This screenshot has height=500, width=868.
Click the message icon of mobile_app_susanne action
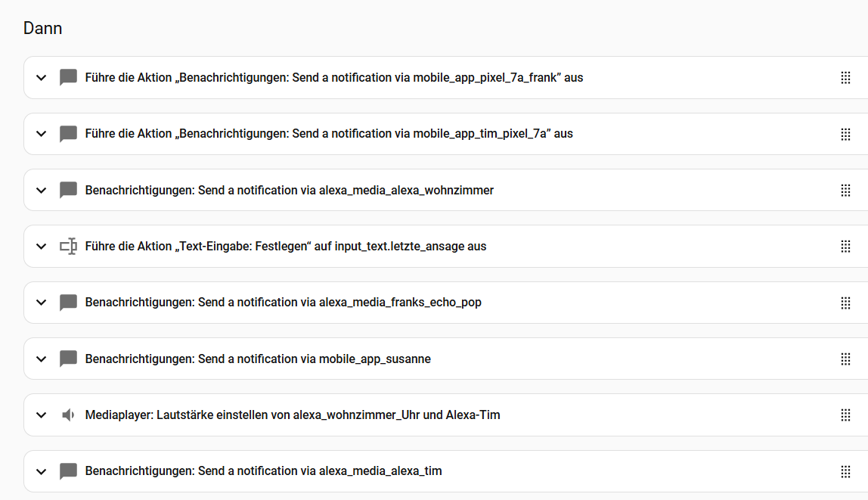pyautogui.click(x=69, y=359)
